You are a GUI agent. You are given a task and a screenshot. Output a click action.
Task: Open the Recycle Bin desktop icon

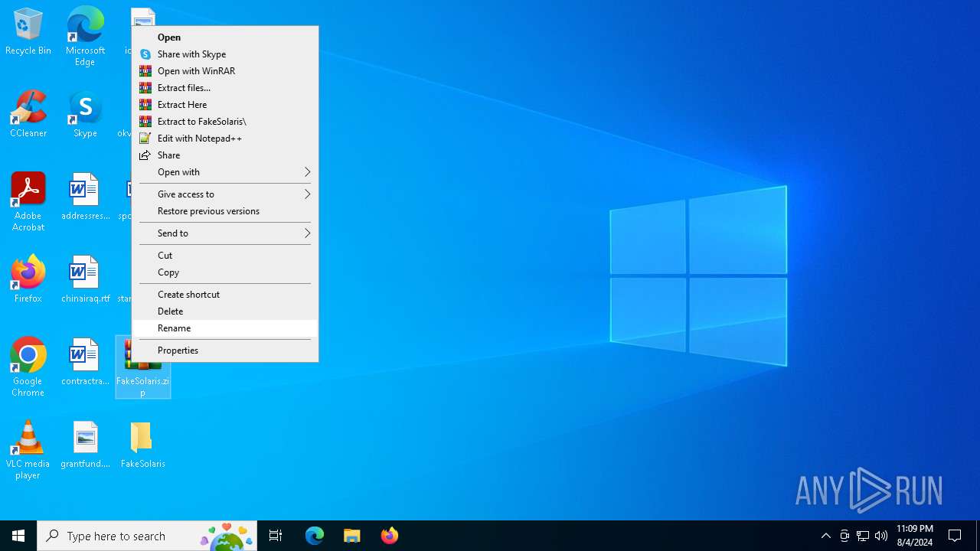tap(28, 31)
